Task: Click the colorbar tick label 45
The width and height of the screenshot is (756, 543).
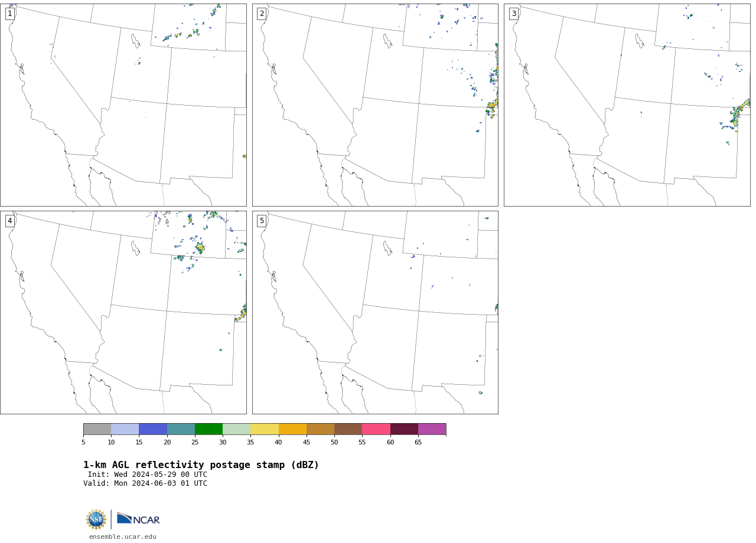Action: (x=307, y=443)
